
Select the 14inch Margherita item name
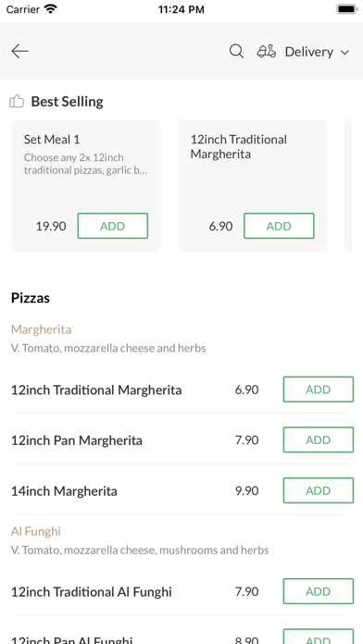64,490
